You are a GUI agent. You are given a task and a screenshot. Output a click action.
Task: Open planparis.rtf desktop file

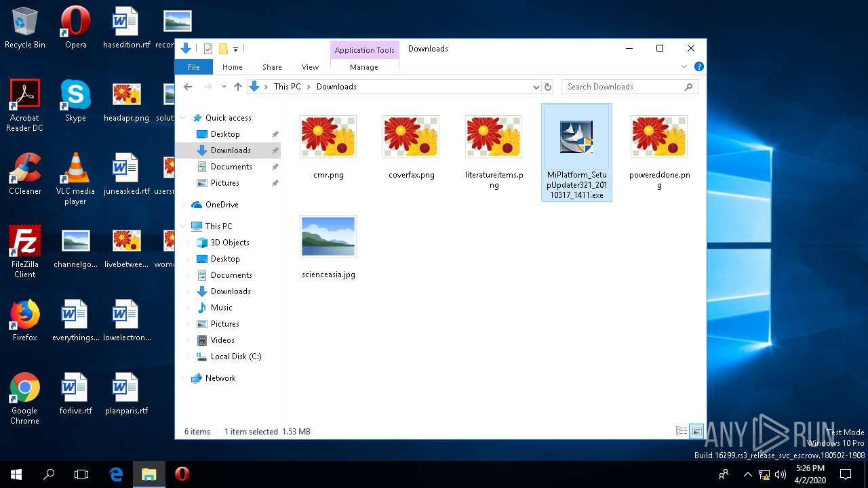(126, 394)
